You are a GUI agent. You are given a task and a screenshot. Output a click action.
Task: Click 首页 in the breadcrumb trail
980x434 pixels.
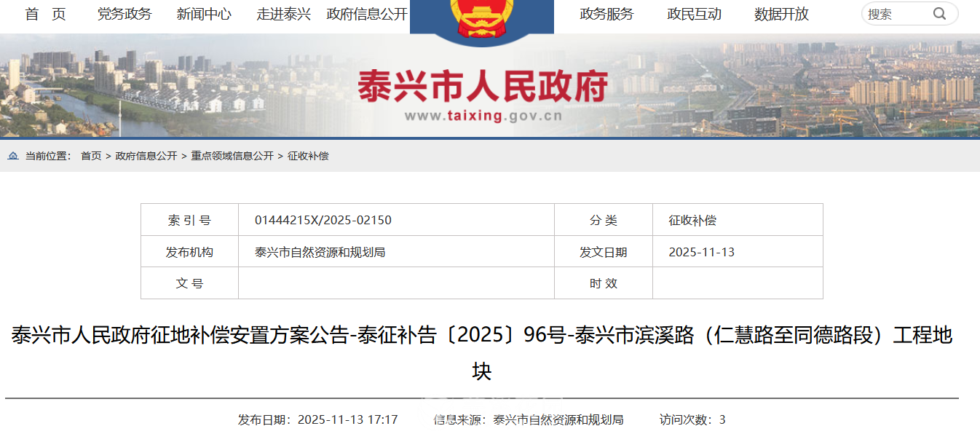[92, 155]
